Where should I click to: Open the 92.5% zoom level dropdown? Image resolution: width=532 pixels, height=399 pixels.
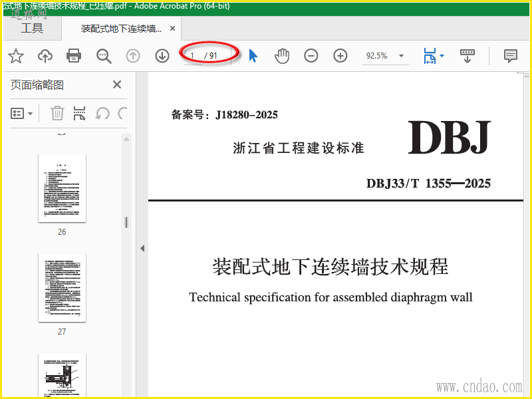[401, 56]
